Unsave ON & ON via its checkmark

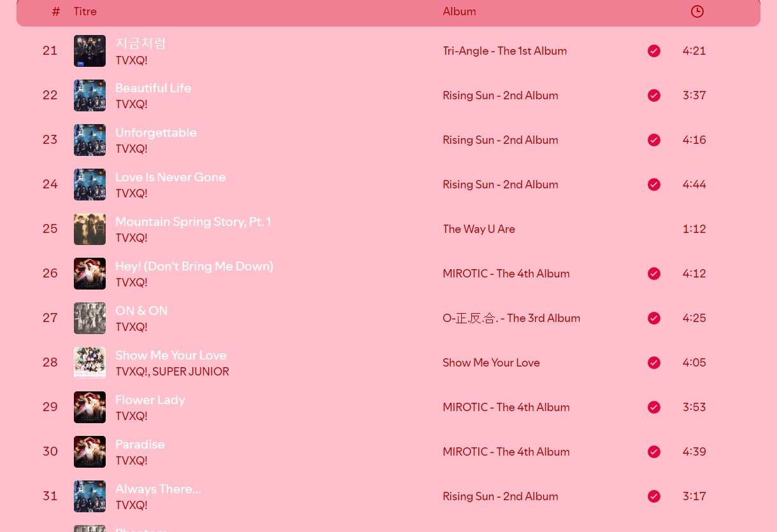click(654, 318)
